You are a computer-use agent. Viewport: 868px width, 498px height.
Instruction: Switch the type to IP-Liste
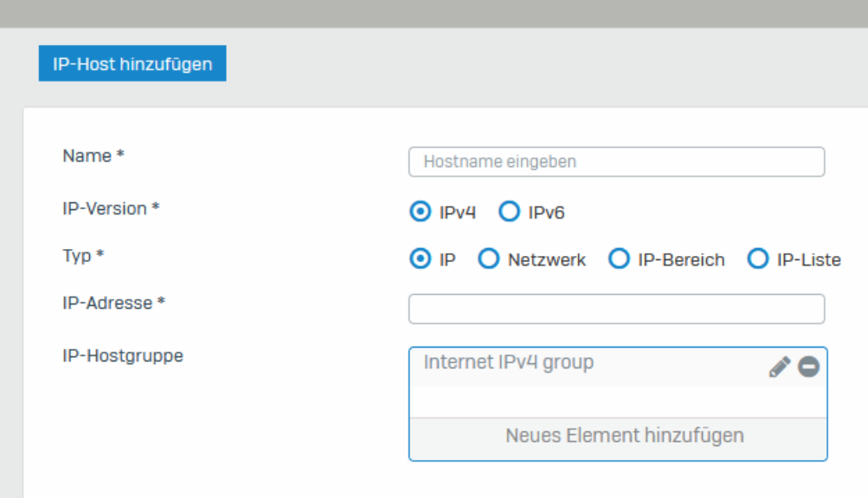click(x=758, y=259)
